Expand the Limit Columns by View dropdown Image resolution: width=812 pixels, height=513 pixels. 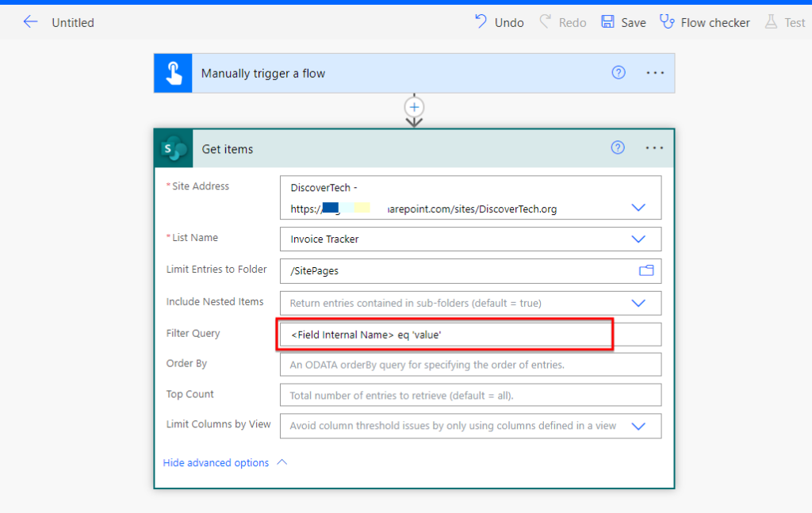pos(638,426)
